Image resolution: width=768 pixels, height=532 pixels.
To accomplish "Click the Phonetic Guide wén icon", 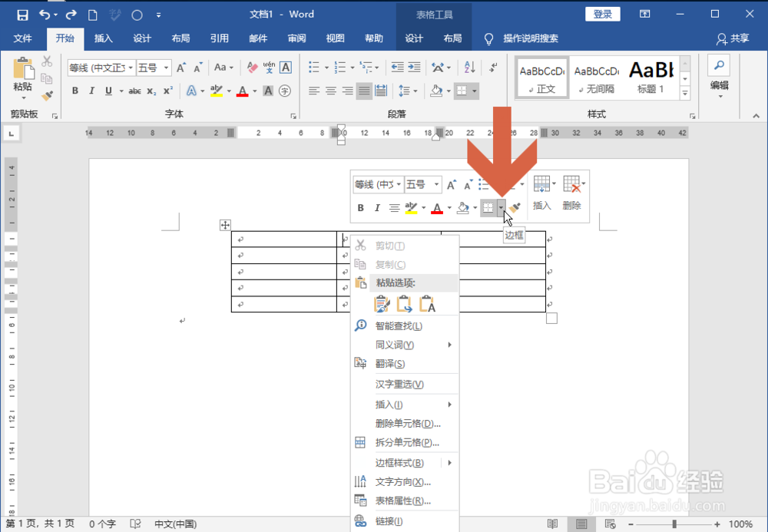I will point(269,68).
